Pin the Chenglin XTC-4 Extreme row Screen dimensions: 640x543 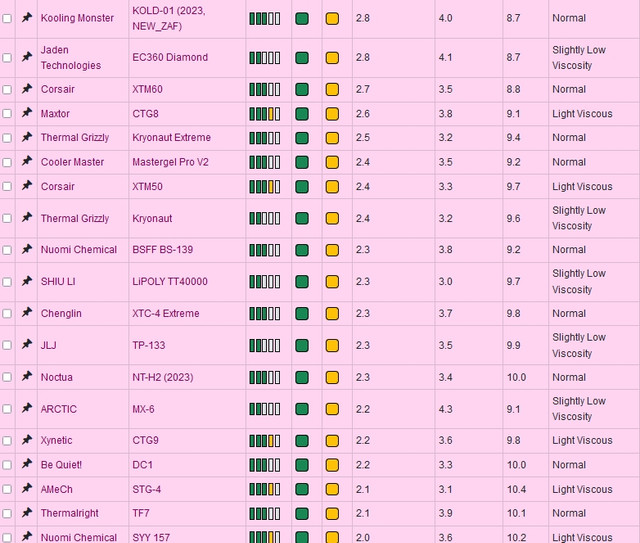click(x=27, y=313)
